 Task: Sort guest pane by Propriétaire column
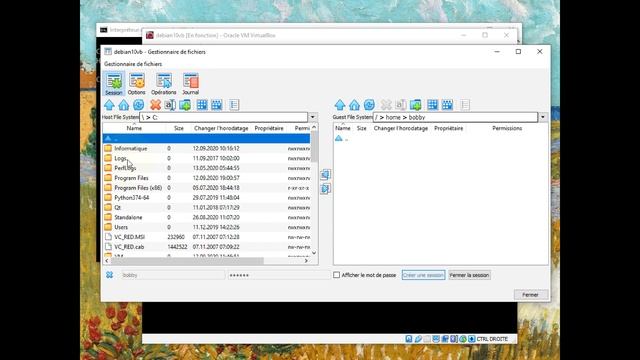coord(449,128)
